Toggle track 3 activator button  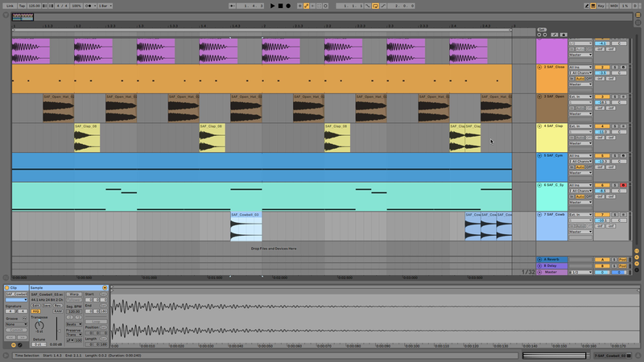602,97
